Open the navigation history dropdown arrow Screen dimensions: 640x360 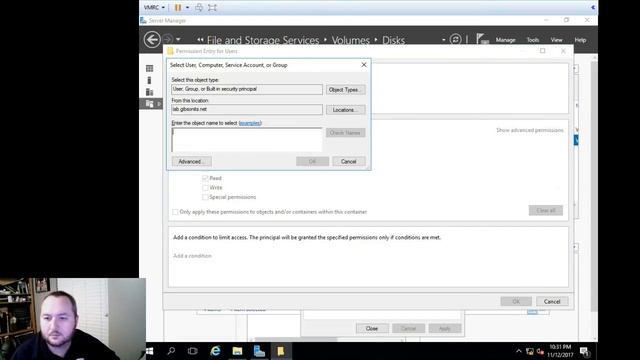tap(178, 40)
